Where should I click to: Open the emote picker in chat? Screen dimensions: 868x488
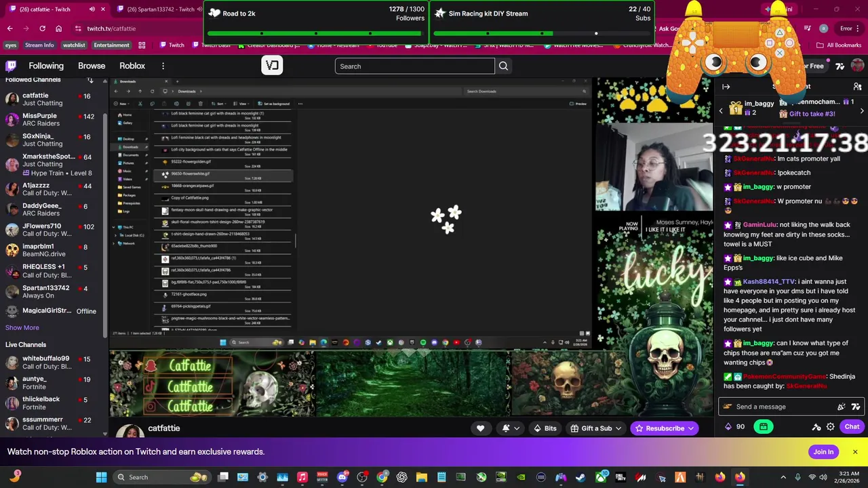tap(856, 407)
